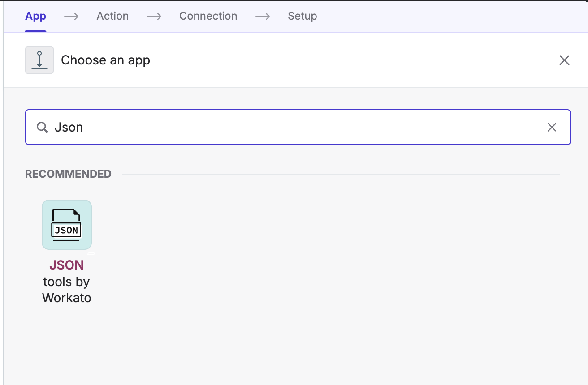
Task: Click the JSON tools by Workato label
Action: (x=67, y=282)
